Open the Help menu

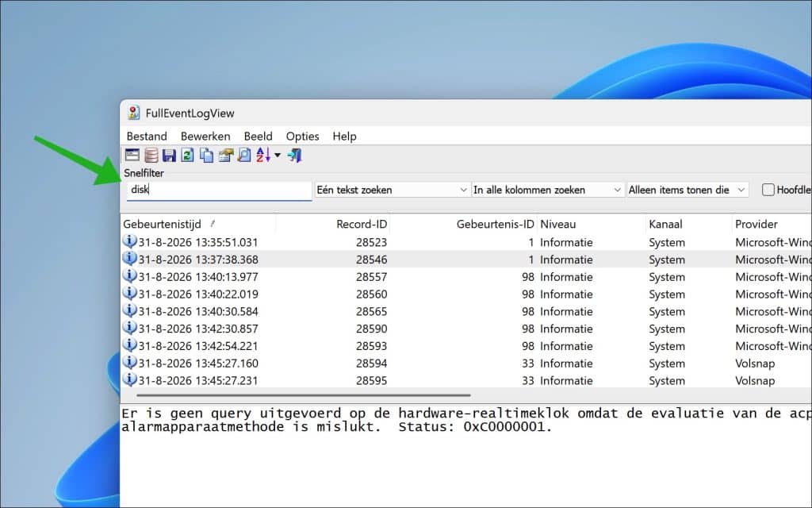pos(344,137)
